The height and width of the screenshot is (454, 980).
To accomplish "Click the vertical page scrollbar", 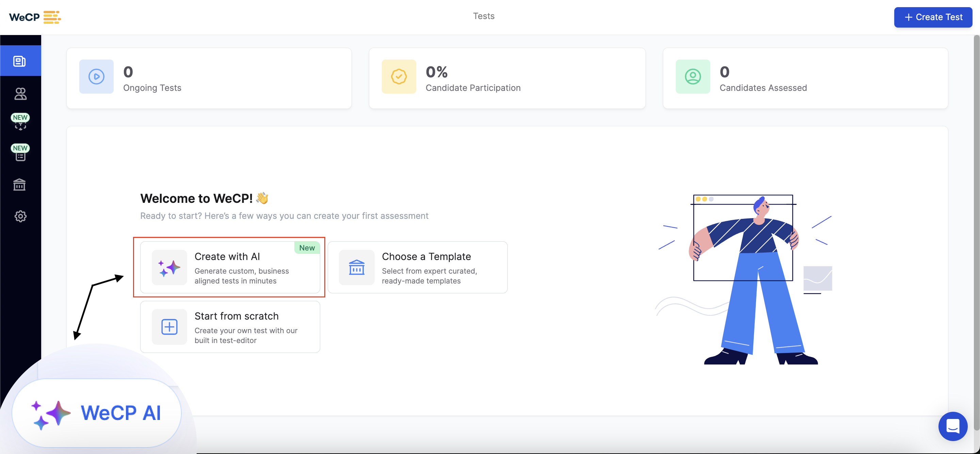I will pos(976,233).
